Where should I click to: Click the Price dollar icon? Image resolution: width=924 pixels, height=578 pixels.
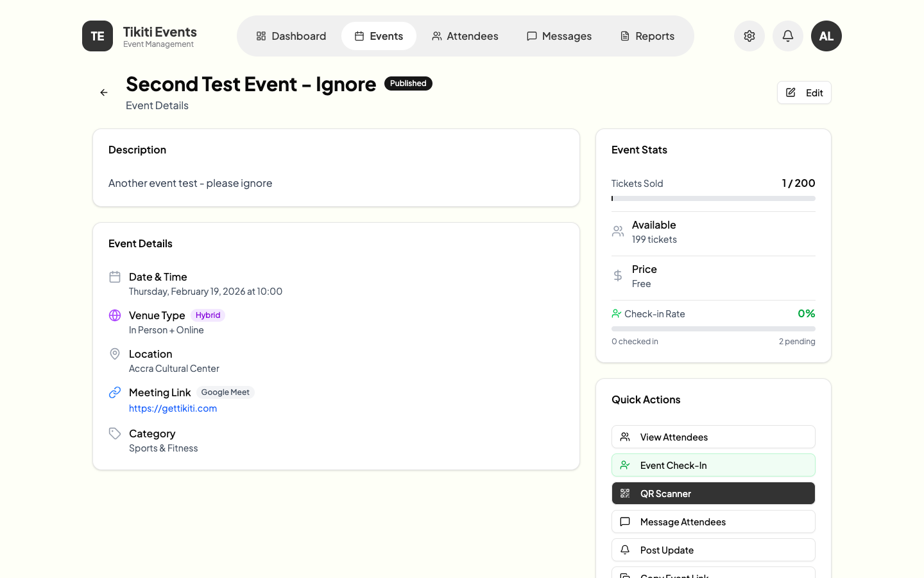(618, 276)
